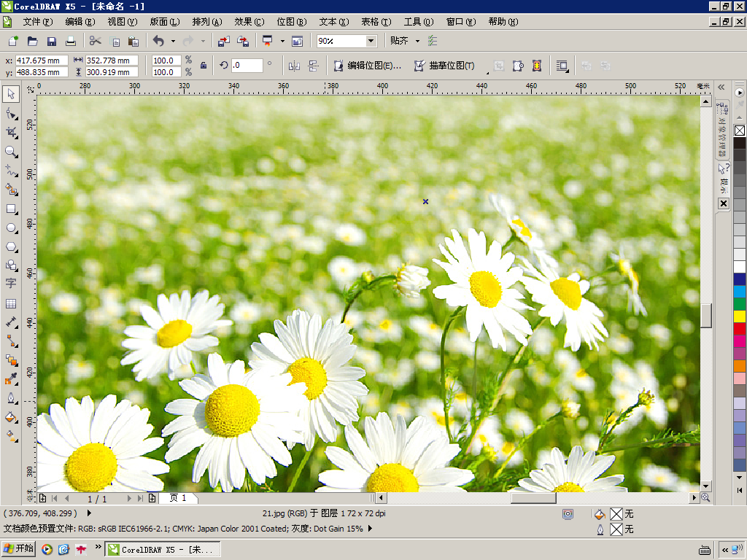
Task: Open the 位图 menu
Action: click(291, 22)
